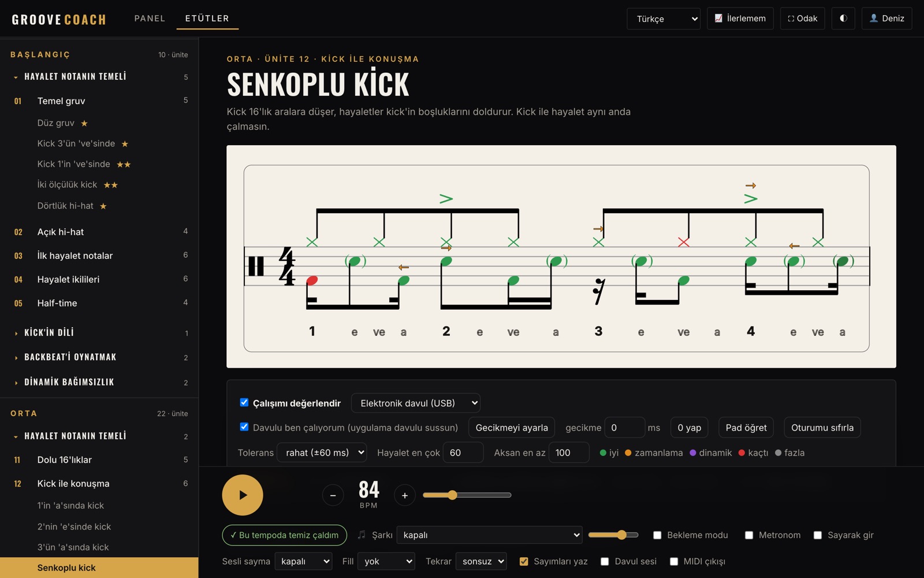Enable the Metronom checkbox
The height and width of the screenshot is (578, 924).
tap(749, 535)
